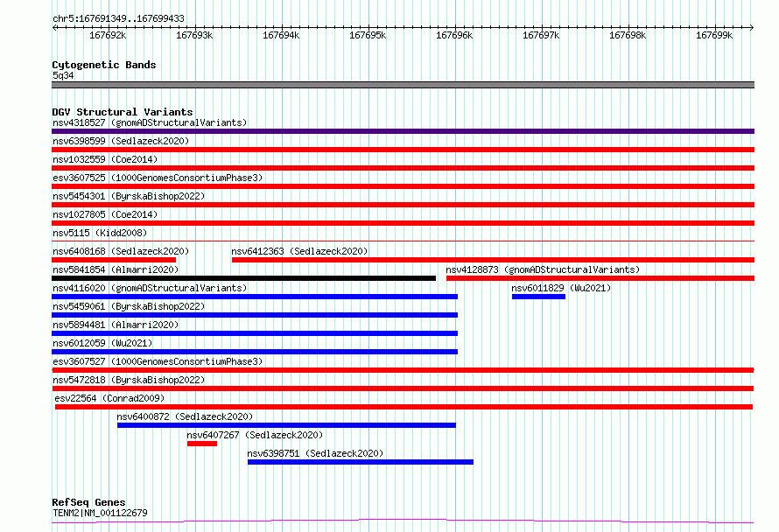Click the 167699k ruler tick label

(714, 35)
